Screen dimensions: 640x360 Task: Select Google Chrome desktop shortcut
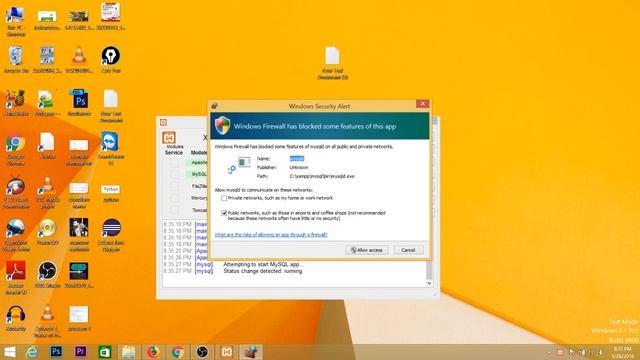coord(16,149)
